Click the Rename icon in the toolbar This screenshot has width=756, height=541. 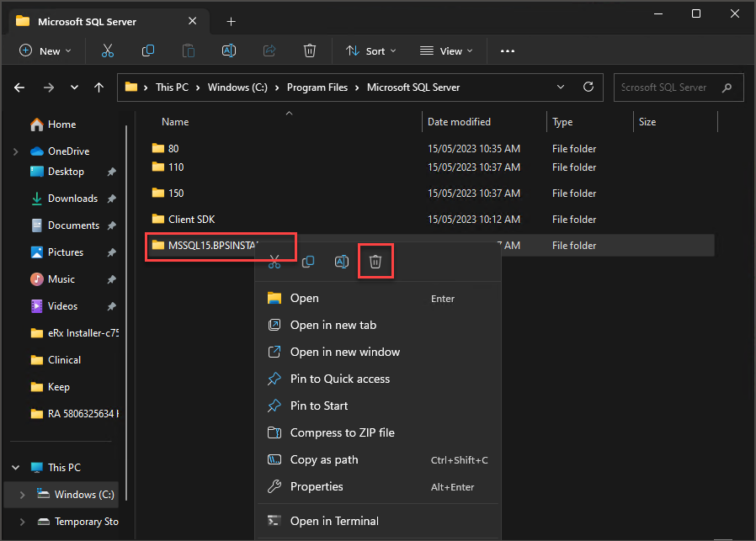229,50
